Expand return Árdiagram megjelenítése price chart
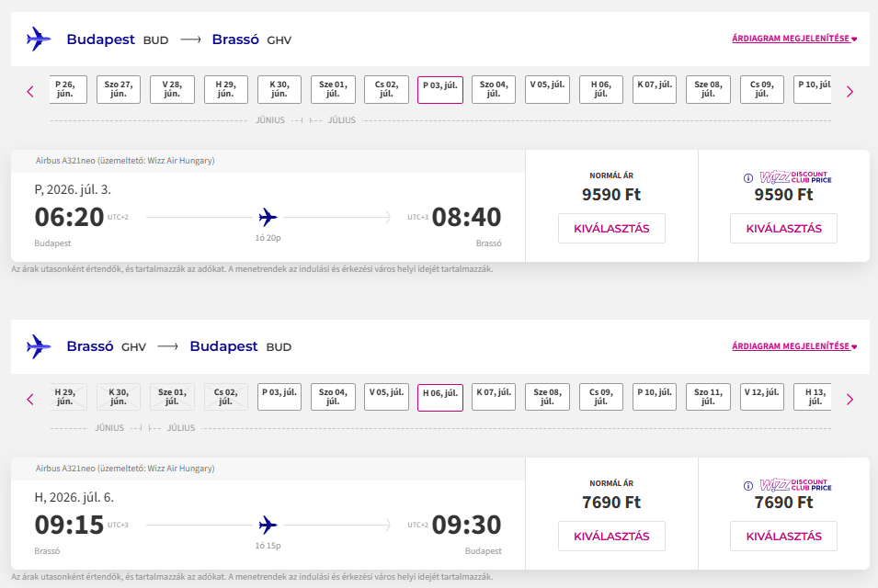 793,347
